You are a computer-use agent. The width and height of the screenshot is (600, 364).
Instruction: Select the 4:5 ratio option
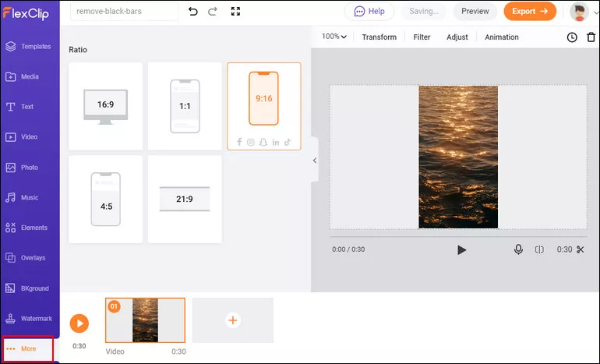(x=106, y=199)
